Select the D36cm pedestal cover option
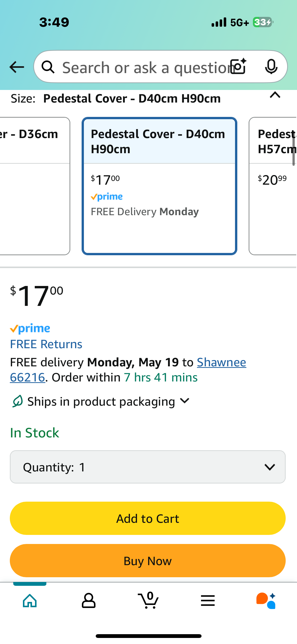The height and width of the screenshot is (644, 297). point(35,186)
